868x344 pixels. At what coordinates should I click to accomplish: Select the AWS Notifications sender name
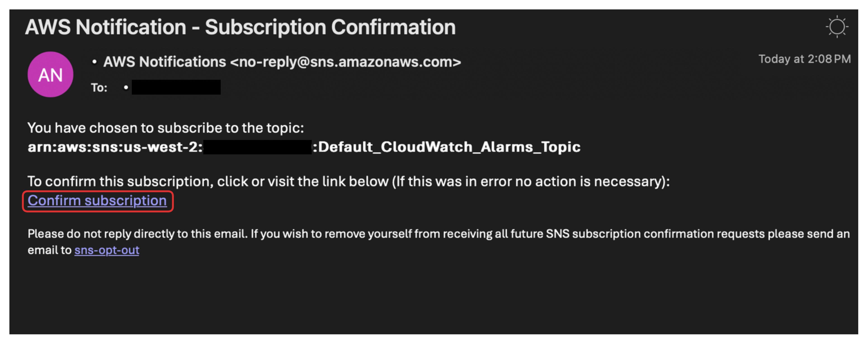[x=164, y=62]
